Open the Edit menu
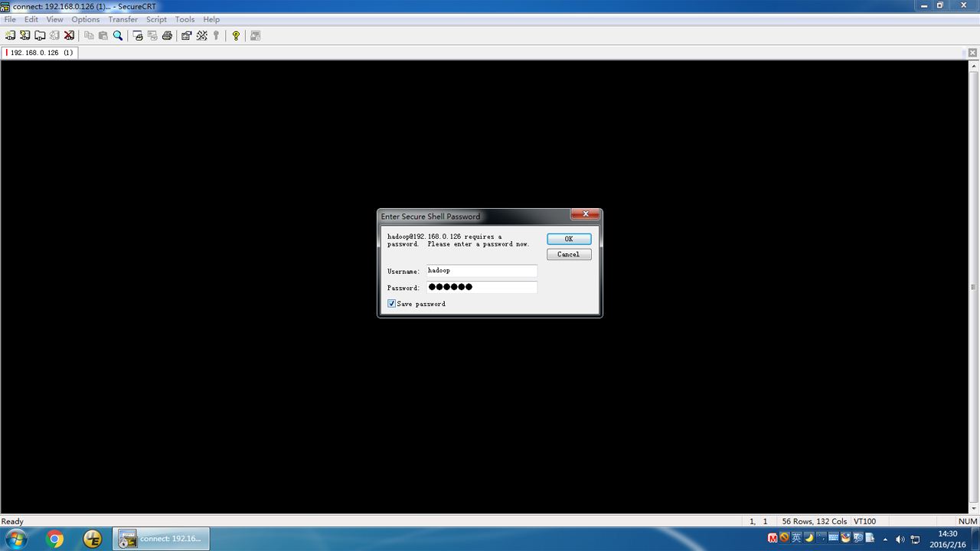This screenshot has width=980, height=551. pyautogui.click(x=31, y=19)
